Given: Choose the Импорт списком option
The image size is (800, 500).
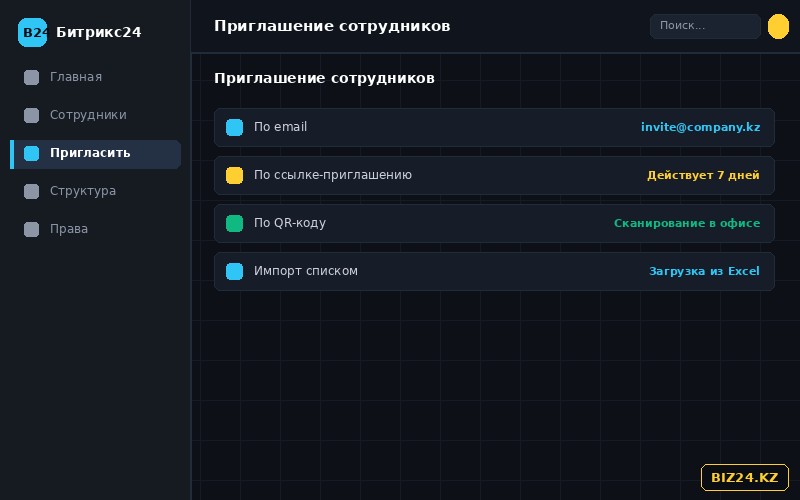Looking at the screenshot, I should (x=494, y=271).
